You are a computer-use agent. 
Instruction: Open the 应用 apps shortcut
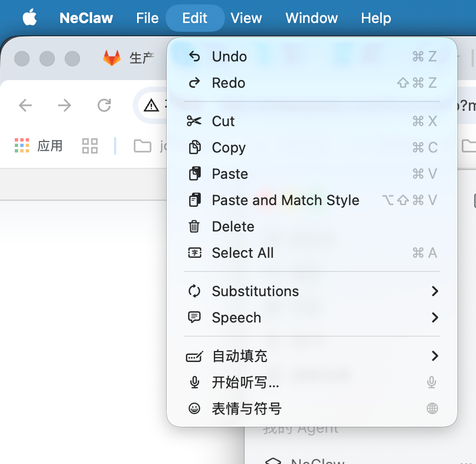(38, 146)
